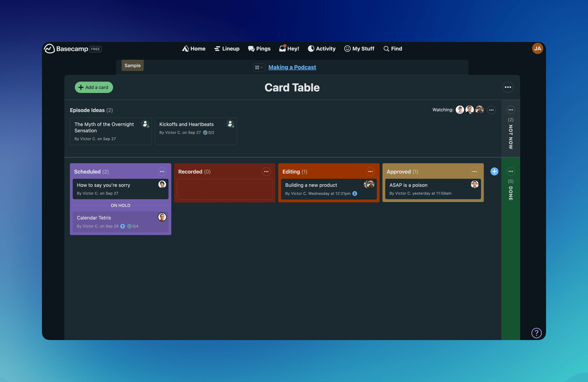Viewport: 588px width, 382px height.
Task: Click the Add a card button
Action: point(94,87)
